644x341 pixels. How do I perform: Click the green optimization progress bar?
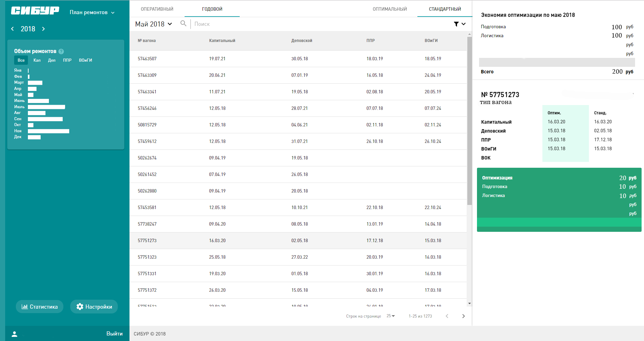pyautogui.click(x=559, y=222)
